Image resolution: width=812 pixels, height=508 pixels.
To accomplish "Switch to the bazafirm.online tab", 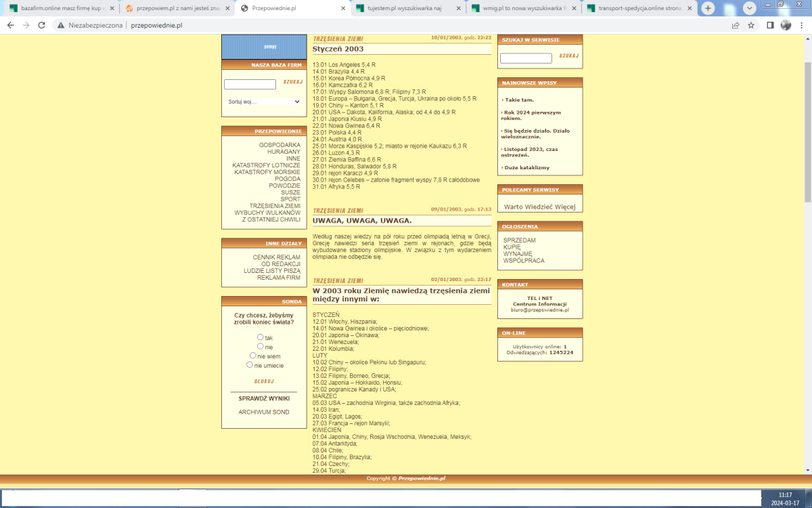I will point(61,8).
